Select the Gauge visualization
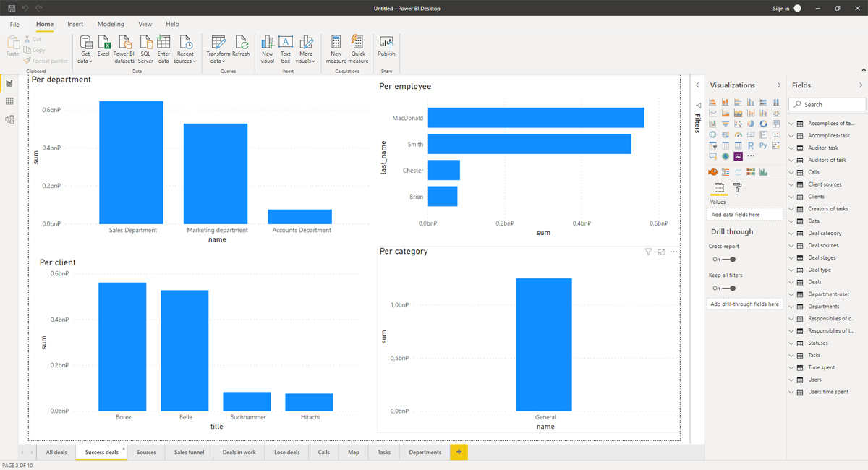The height and width of the screenshot is (470, 868). (x=739, y=134)
